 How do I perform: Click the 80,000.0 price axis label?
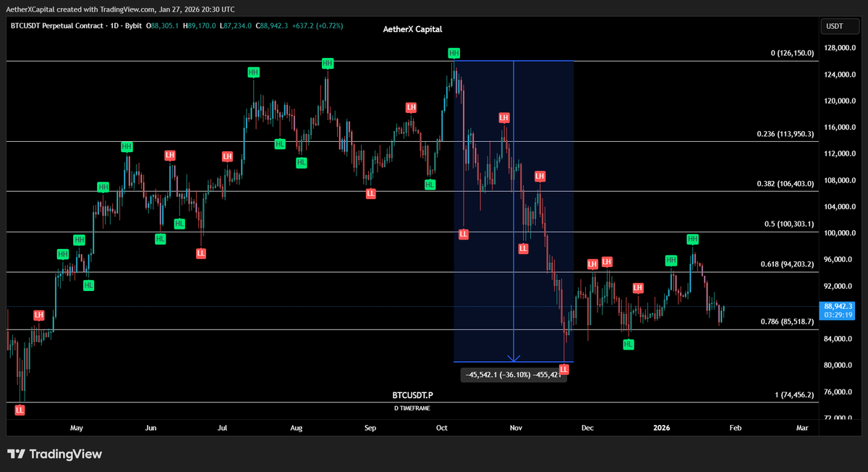[839, 366]
